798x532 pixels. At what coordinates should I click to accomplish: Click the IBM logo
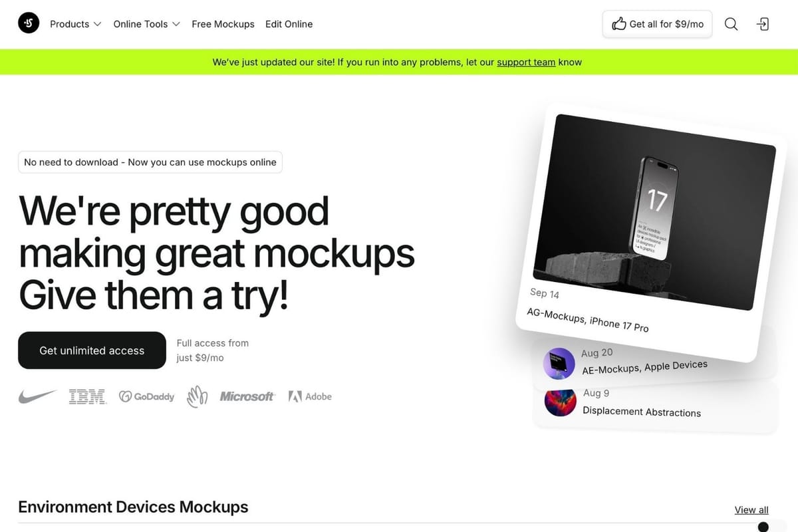[88, 396]
